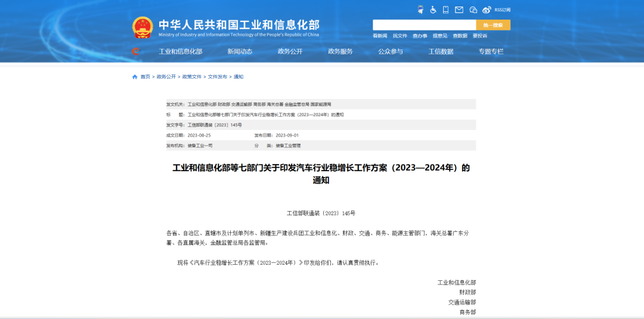
Task: Open the 工信数据 navigation menu
Action: click(441, 52)
